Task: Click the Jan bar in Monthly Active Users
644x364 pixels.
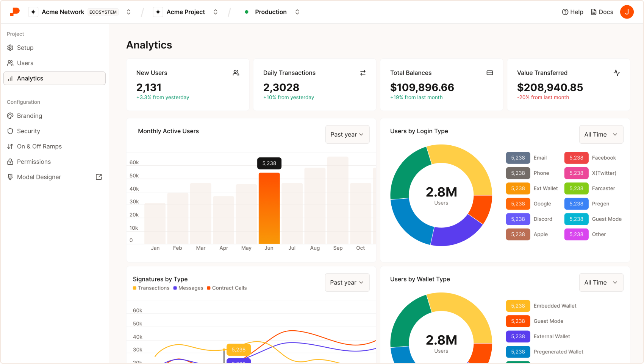Action: (155, 223)
